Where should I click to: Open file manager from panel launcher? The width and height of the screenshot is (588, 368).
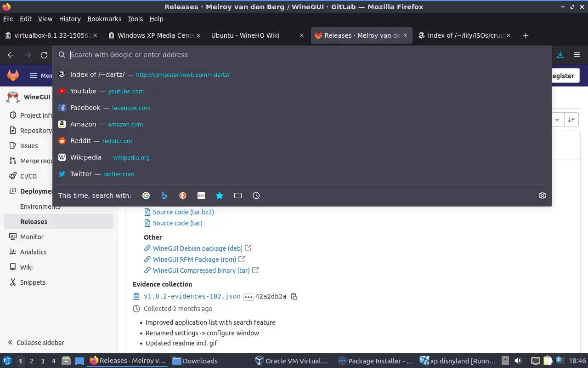[x=66, y=361]
